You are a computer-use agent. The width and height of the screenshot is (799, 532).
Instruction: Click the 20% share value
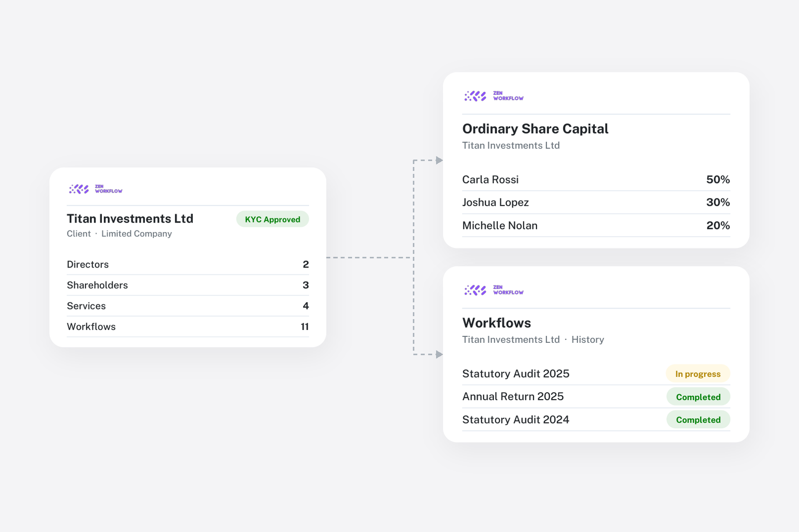(718, 226)
